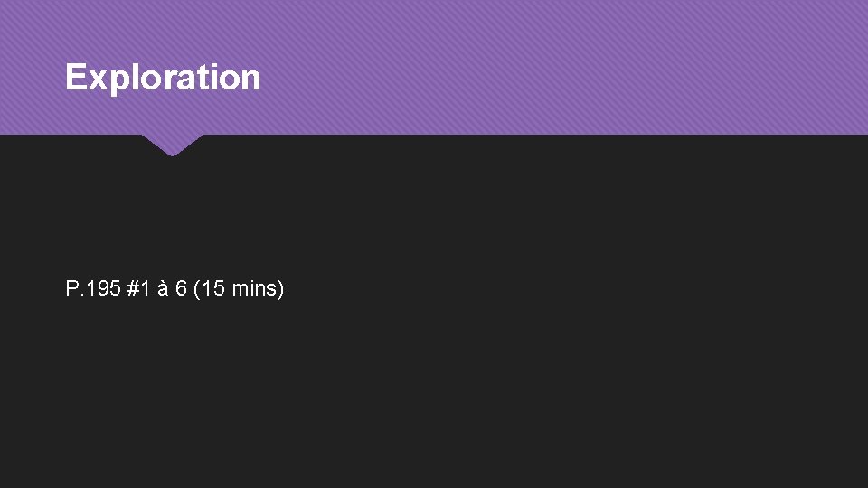Viewport: 868px width, 488px height.
Task: Click the number 15 inside the parentheses
Action: pos(213,289)
